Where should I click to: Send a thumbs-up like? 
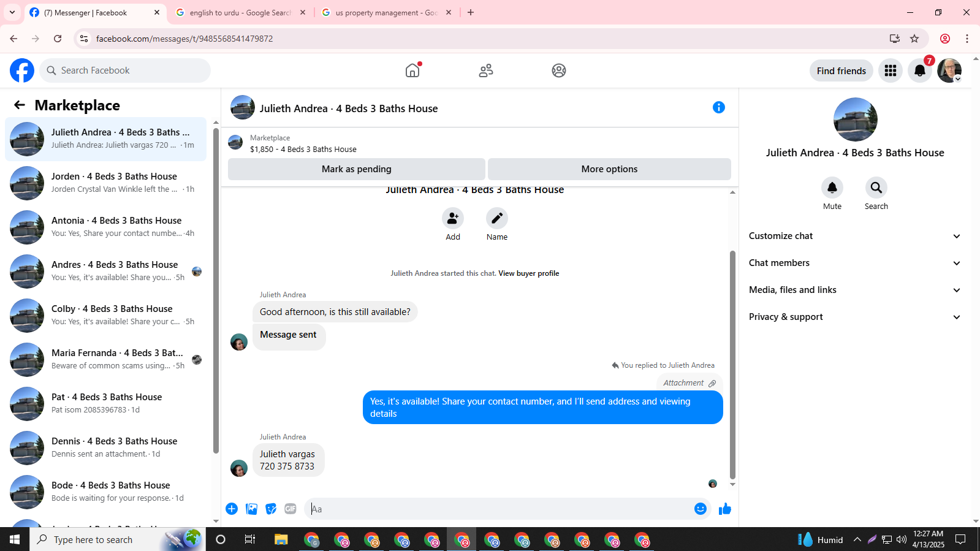pyautogui.click(x=725, y=509)
